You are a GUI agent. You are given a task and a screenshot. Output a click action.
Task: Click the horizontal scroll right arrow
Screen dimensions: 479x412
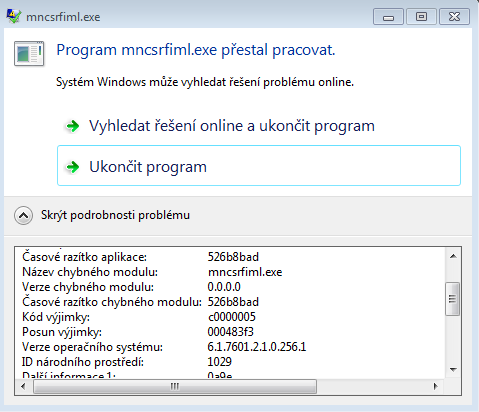tap(435, 387)
